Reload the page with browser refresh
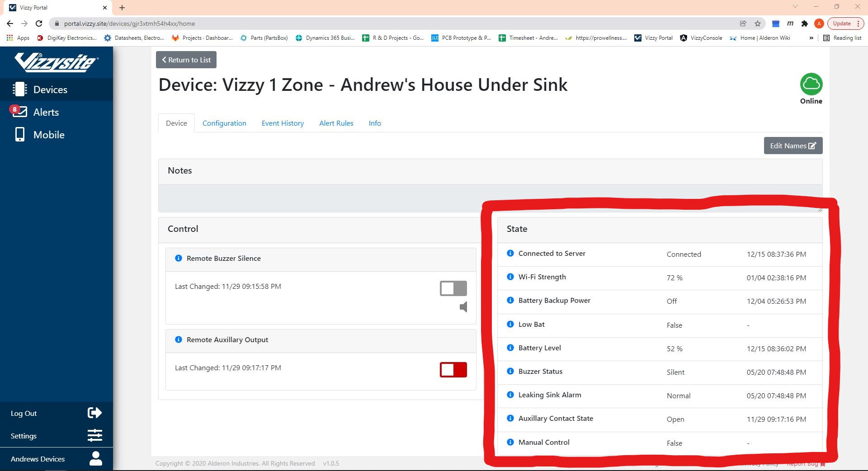868x471 pixels. 39,24
